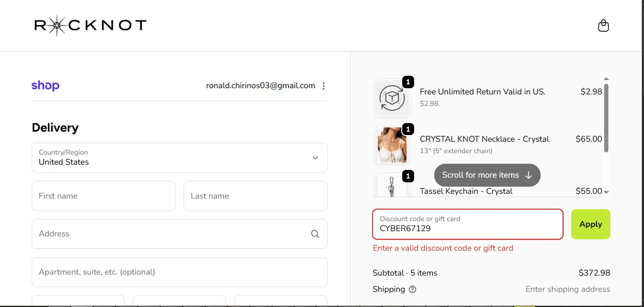Click the Scroll for more items pill
Image resolution: width=644 pixels, height=307 pixels.
(487, 175)
